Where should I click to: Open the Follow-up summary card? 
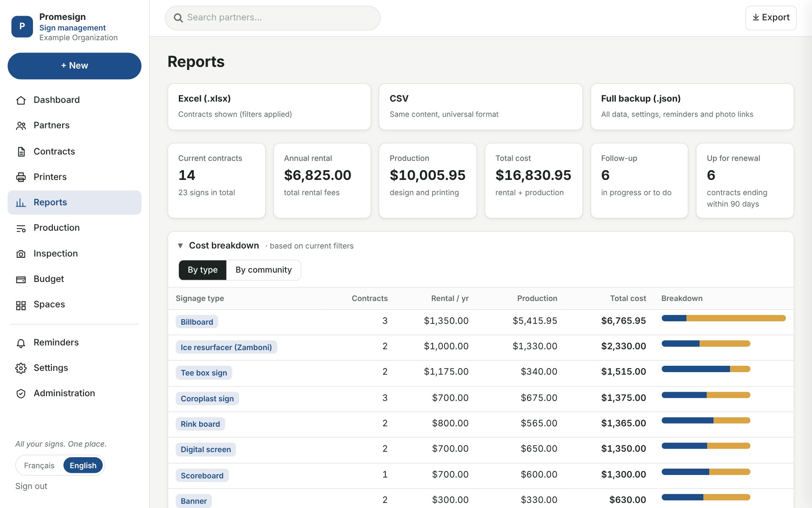pos(639,181)
